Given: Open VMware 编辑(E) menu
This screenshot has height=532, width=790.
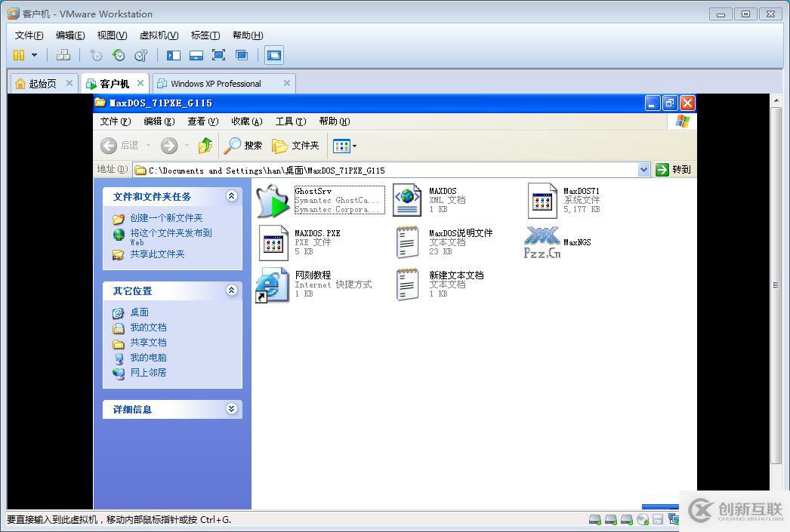Looking at the screenshot, I should coord(70,35).
